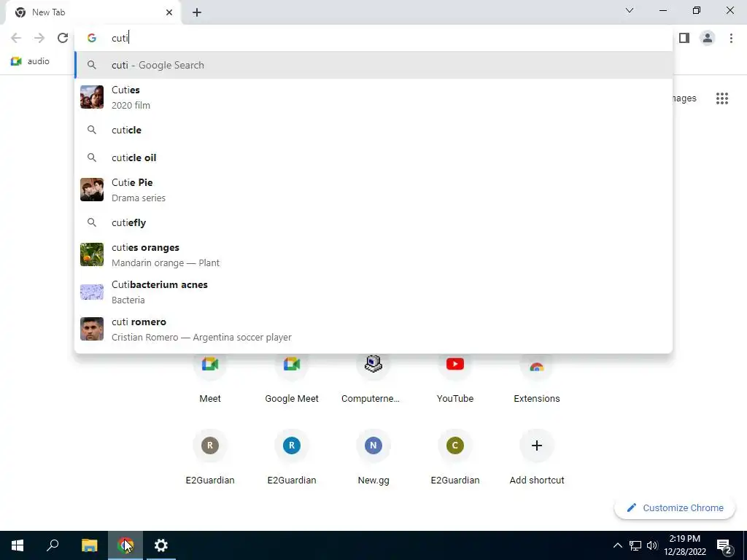This screenshot has height=560, width=747.
Task: Click the Cuties film thumbnail
Action: coord(92,97)
